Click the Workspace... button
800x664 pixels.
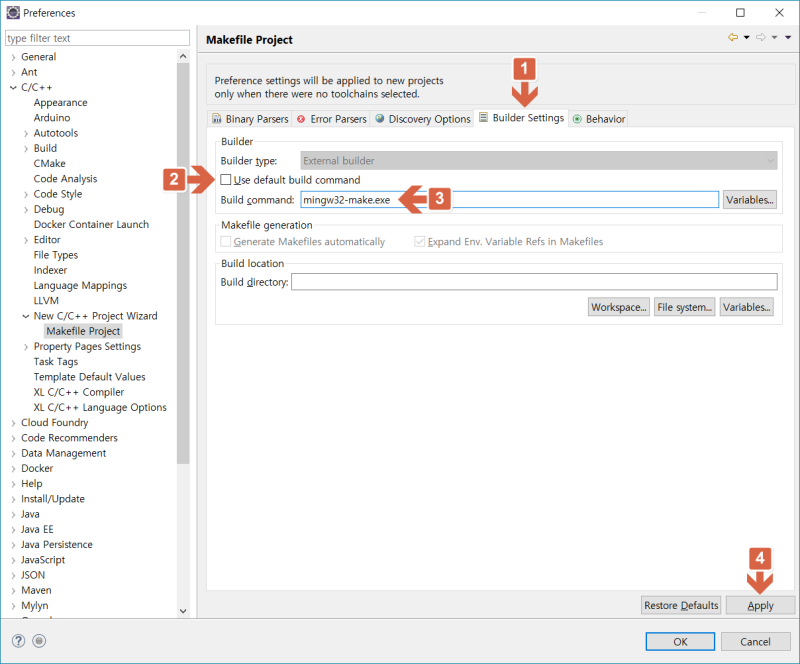[618, 307]
